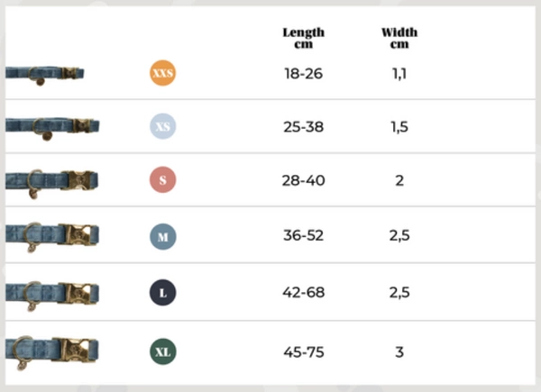541x392 pixels.
Task: Click the L size collar thumbnail
Action: click(50, 293)
